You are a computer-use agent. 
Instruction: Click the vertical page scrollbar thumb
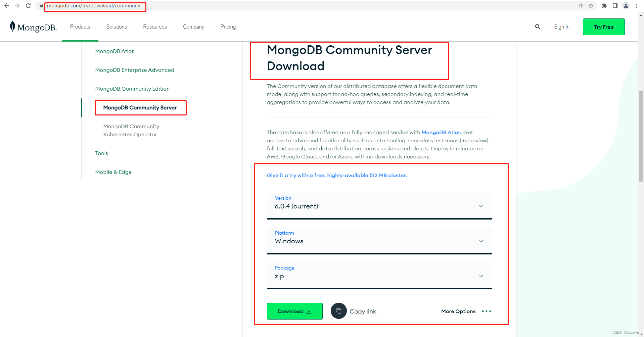click(x=641, y=136)
